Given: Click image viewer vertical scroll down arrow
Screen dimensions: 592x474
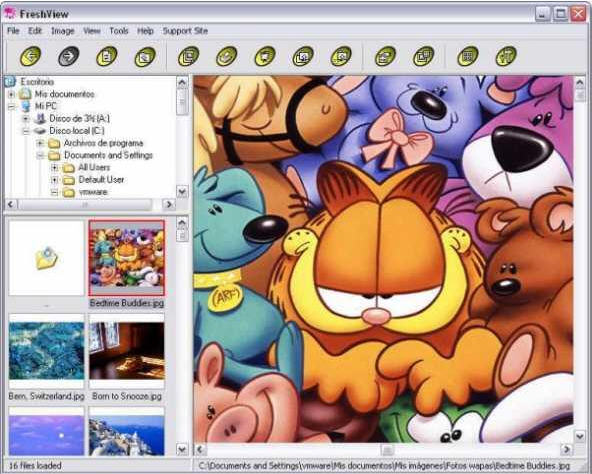Looking at the screenshot, I should [580, 437].
